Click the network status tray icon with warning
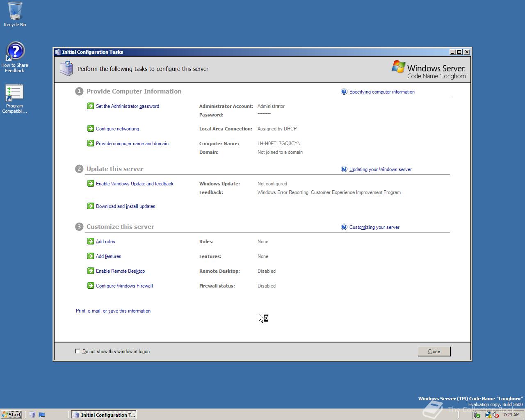 (488, 415)
